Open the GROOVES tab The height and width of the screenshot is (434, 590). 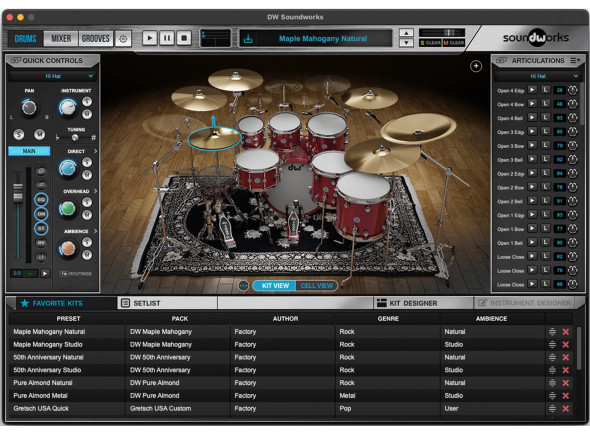pyautogui.click(x=96, y=38)
